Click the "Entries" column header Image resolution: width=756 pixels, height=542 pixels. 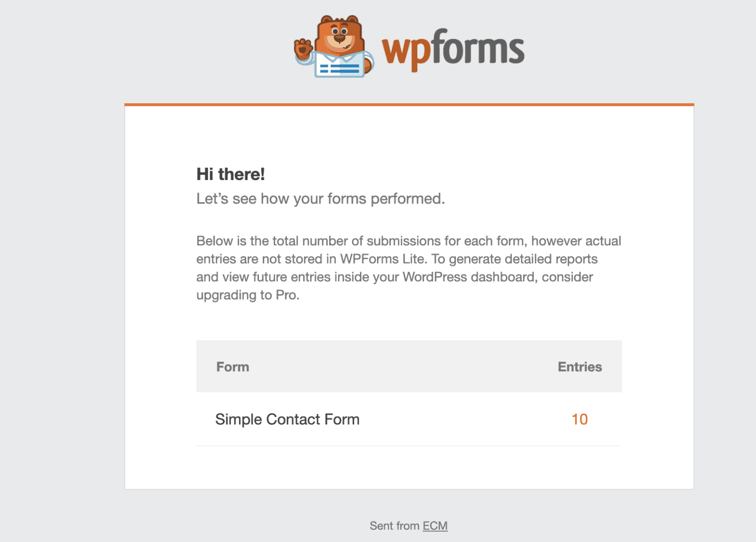pyautogui.click(x=579, y=367)
